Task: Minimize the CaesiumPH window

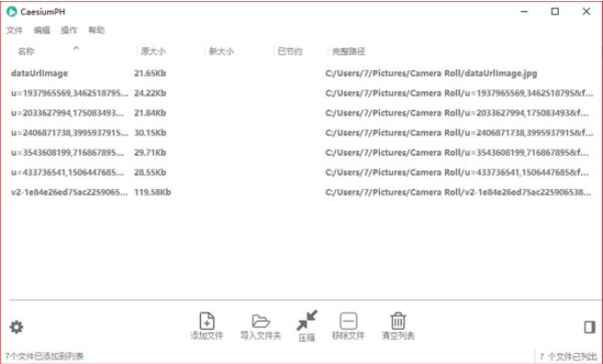Action: click(524, 12)
